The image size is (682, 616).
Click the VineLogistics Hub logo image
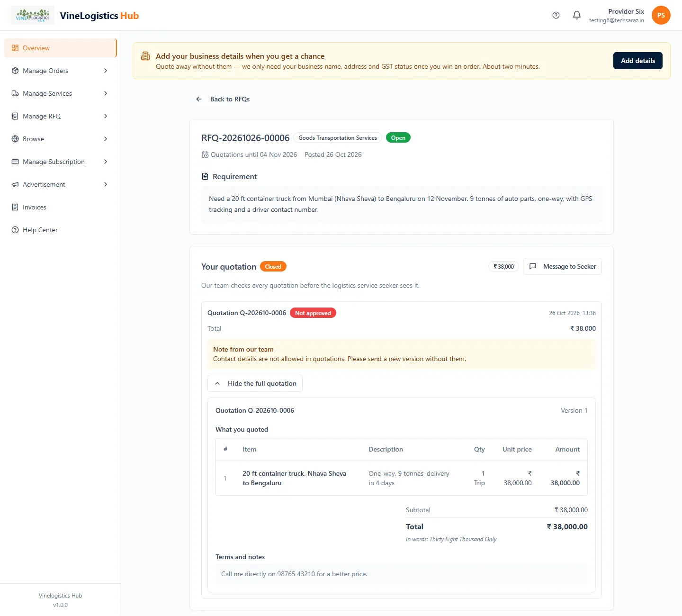click(x=33, y=15)
